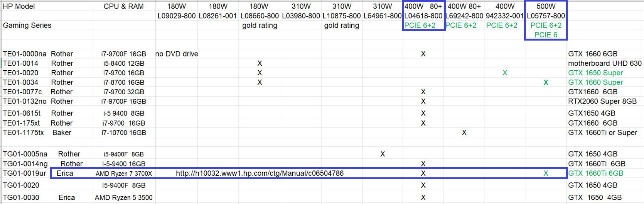
Task: Click the L08660-800 cell
Action: 260,16
